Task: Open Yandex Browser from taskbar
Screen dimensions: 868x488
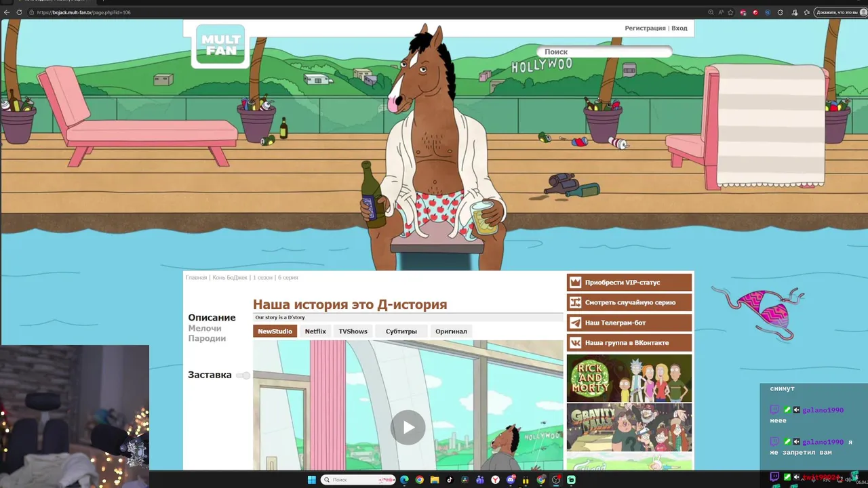Action: tap(496, 480)
